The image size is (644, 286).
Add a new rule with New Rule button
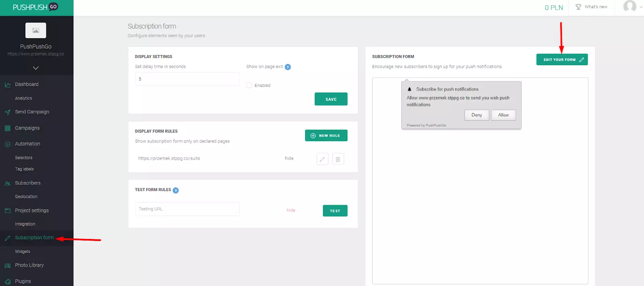326,136
